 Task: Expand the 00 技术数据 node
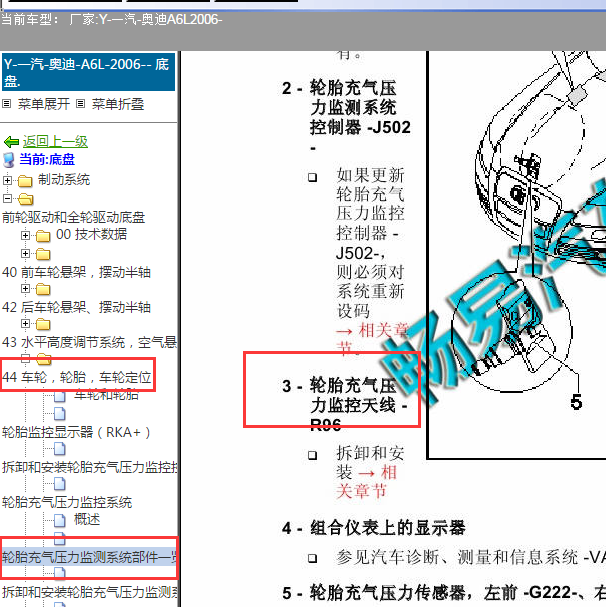25,235
